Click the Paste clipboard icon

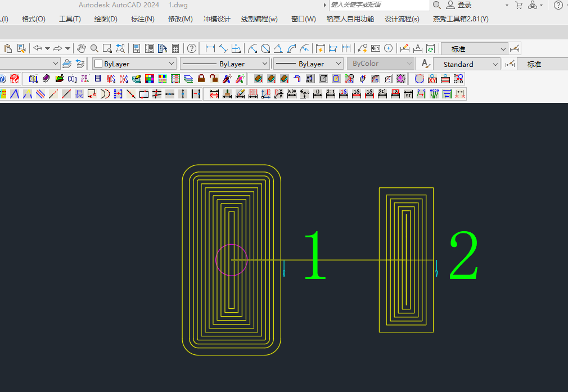point(8,48)
